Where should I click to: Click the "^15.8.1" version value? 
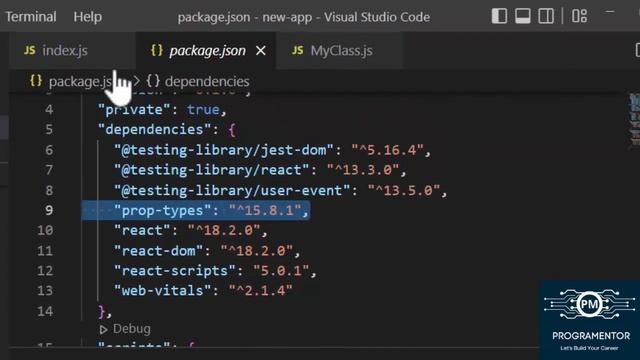pyautogui.click(x=265, y=210)
